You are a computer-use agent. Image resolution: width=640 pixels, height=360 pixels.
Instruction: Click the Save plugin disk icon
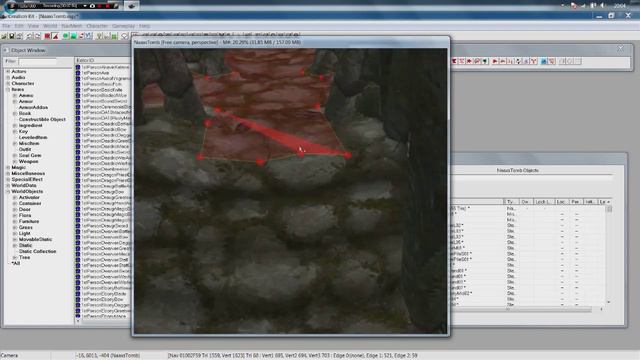pos(12,36)
